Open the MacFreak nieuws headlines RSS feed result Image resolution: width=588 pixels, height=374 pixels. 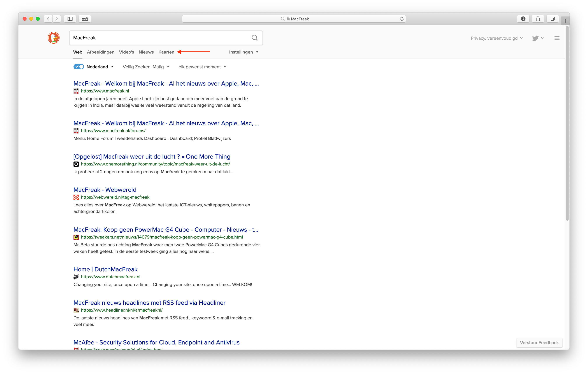(x=149, y=303)
